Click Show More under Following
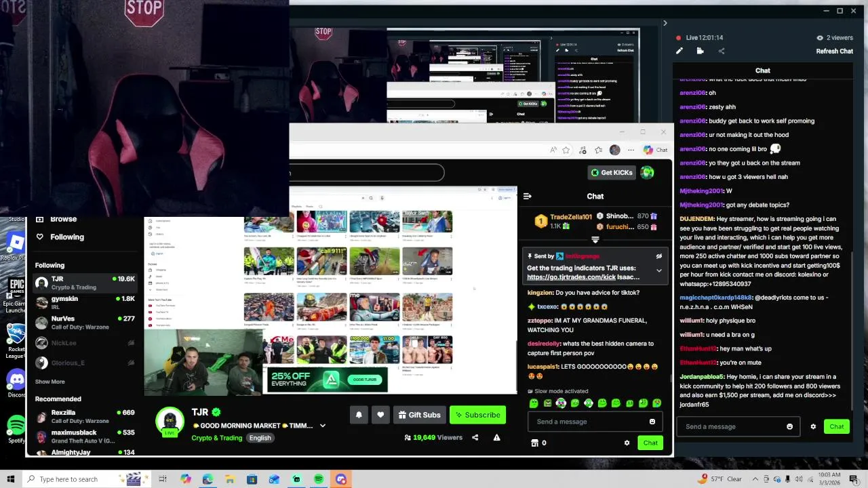The height and width of the screenshot is (488, 868). click(x=50, y=382)
